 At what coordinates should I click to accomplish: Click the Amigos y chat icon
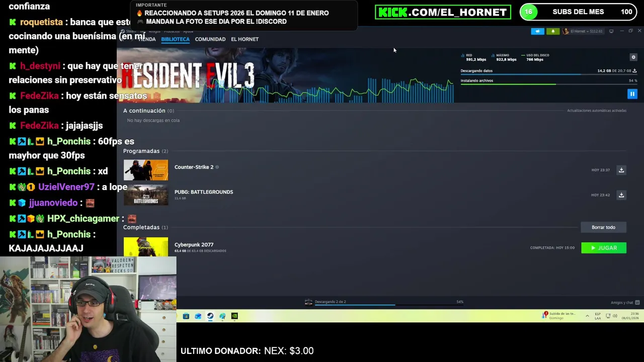[637, 303]
